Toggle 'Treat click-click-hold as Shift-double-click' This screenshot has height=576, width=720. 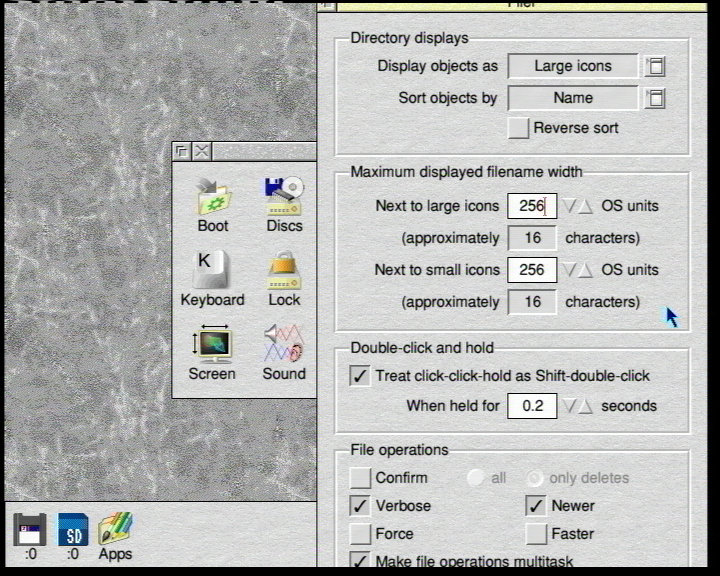pos(360,376)
